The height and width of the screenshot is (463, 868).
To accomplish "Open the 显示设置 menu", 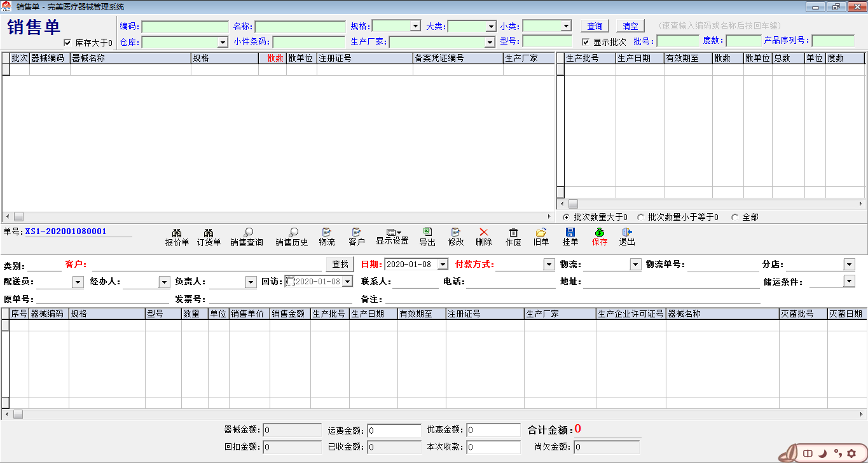I will 392,233.
